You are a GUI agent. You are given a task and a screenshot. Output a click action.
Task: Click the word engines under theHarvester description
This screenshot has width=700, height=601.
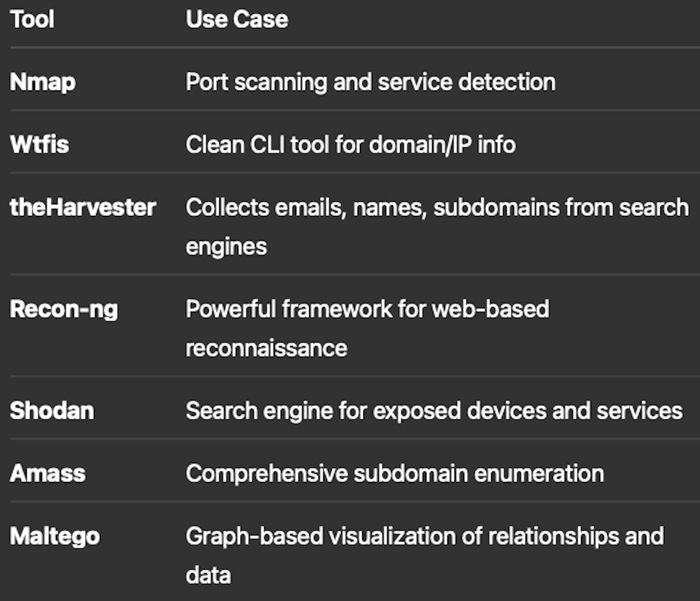click(226, 246)
